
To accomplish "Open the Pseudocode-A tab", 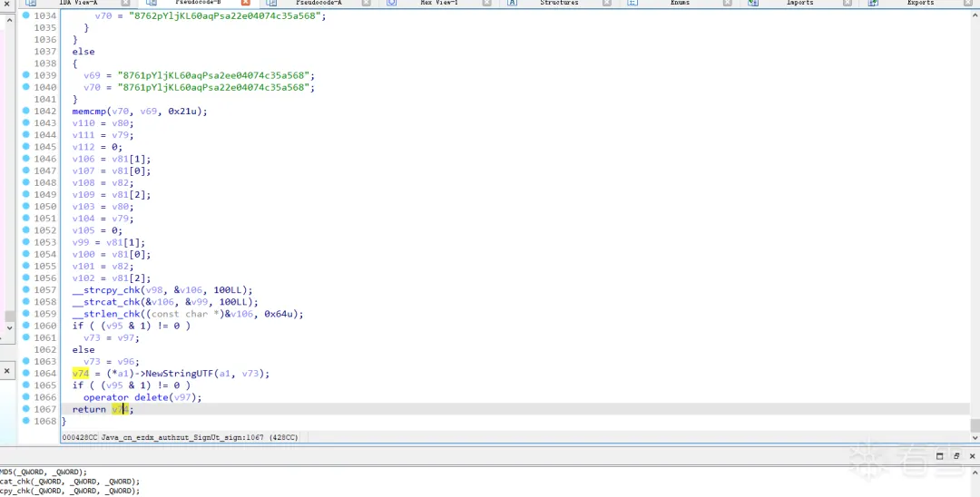I will click(x=318, y=3).
